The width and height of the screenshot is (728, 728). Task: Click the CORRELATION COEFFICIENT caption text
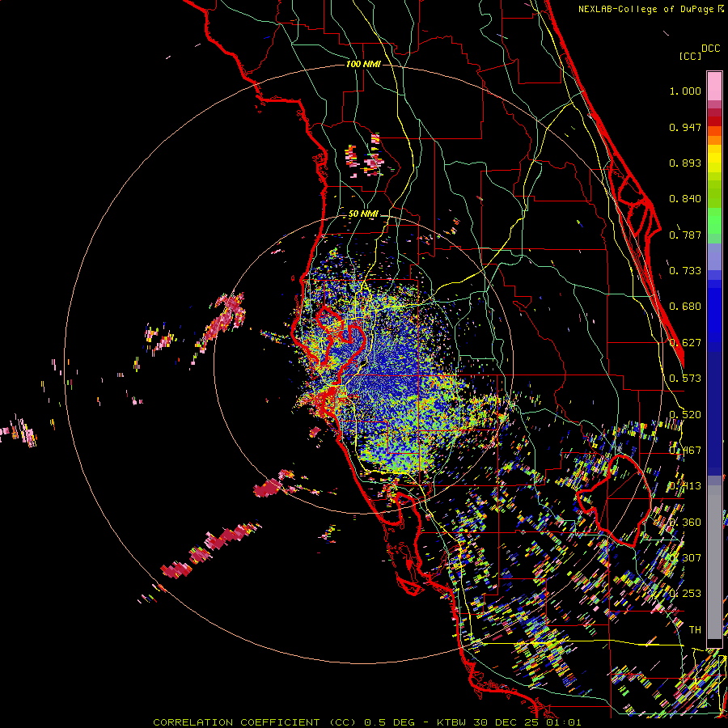(236, 722)
